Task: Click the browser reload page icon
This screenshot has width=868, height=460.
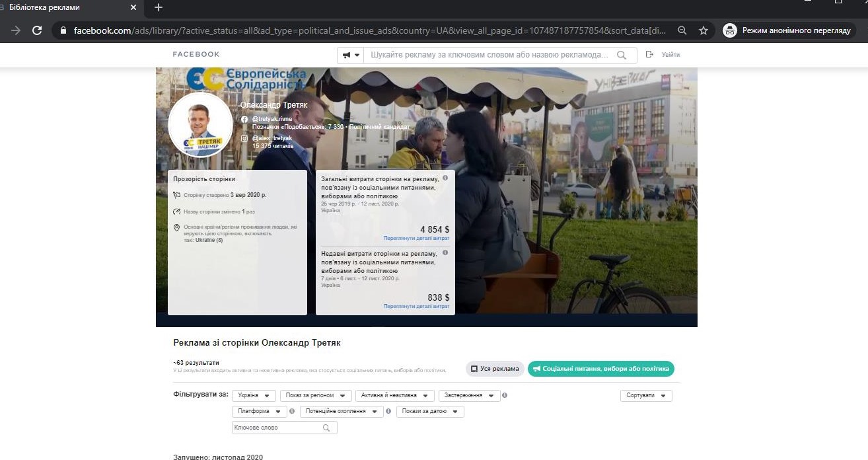Action: [x=37, y=30]
